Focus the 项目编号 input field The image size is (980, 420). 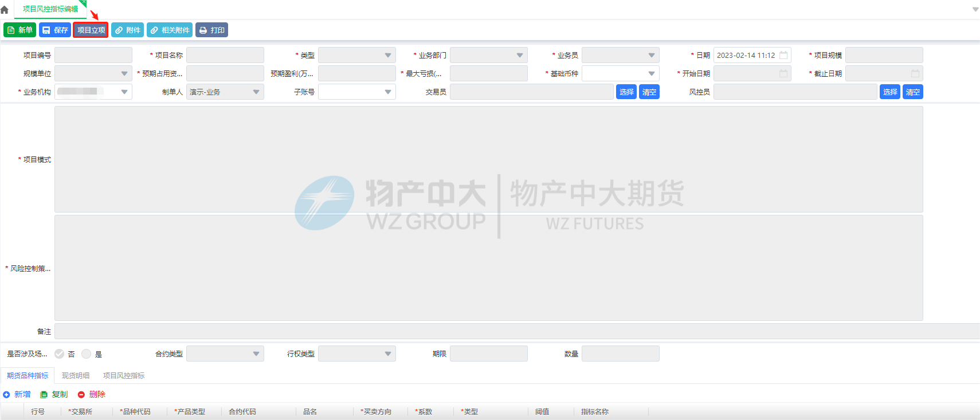(93, 55)
